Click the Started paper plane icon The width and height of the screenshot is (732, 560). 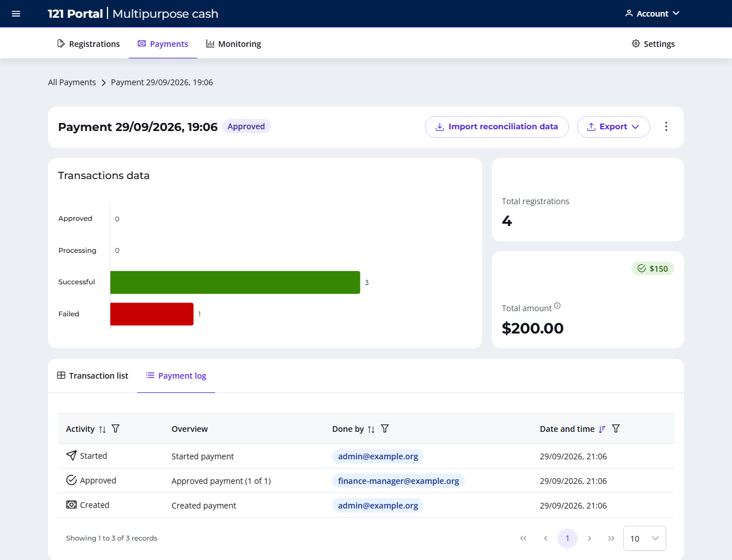[71, 455]
